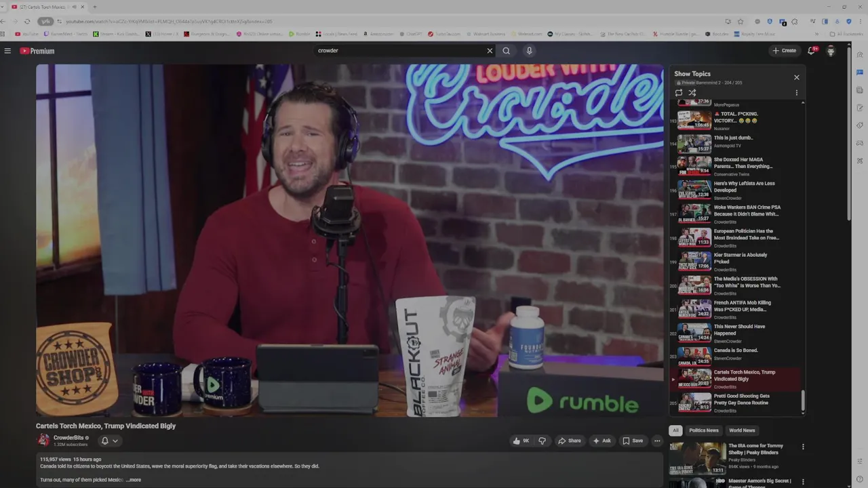Open options for the Peaky Blinders recommendation

tap(803, 447)
